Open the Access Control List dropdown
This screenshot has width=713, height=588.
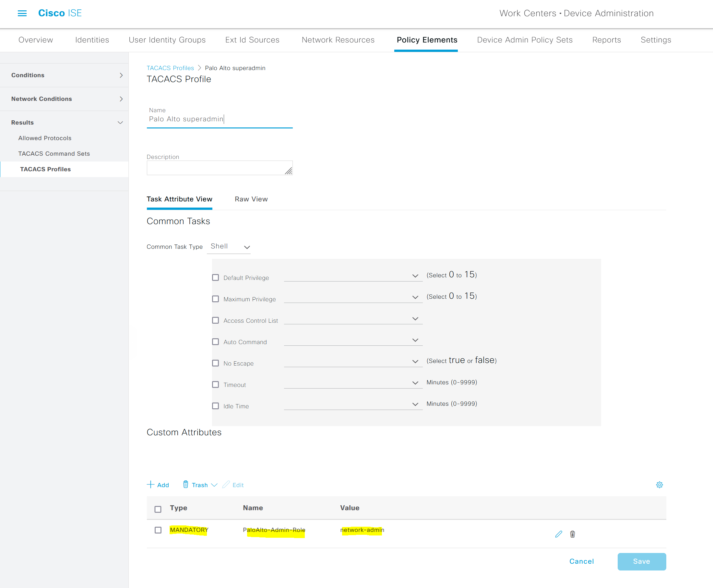click(x=353, y=319)
